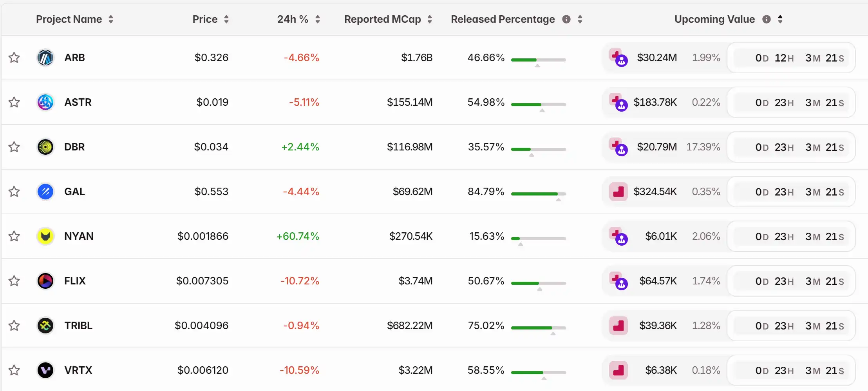Sort by 24h % change arrows

click(318, 19)
